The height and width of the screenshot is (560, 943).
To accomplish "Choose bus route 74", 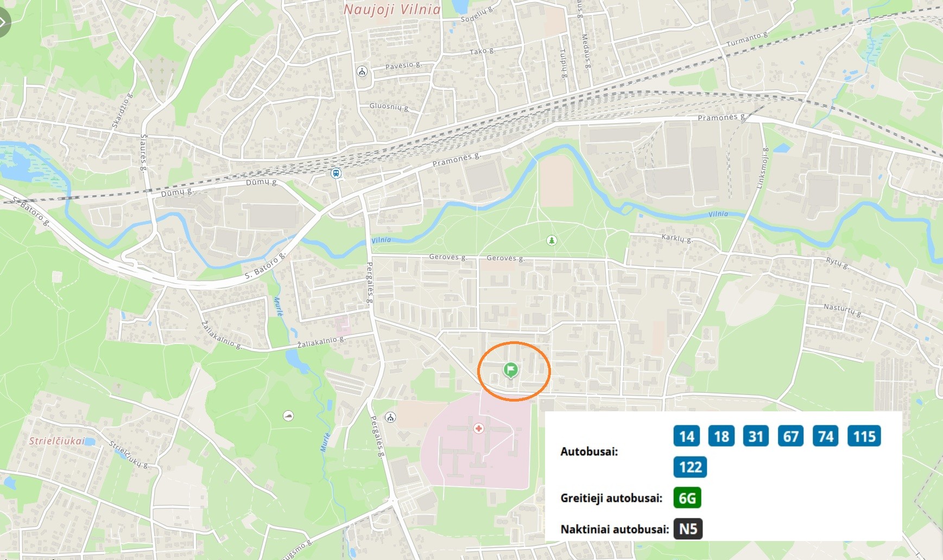I will pyautogui.click(x=826, y=436).
